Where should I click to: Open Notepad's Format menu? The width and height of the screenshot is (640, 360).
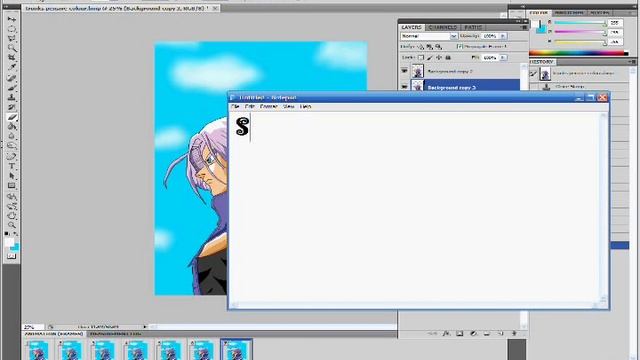[269, 106]
